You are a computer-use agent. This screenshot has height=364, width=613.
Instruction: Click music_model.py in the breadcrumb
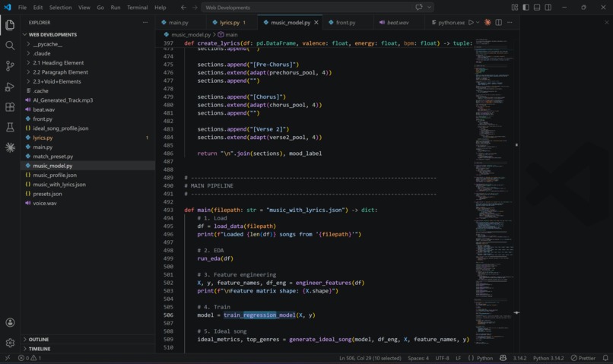point(191,35)
